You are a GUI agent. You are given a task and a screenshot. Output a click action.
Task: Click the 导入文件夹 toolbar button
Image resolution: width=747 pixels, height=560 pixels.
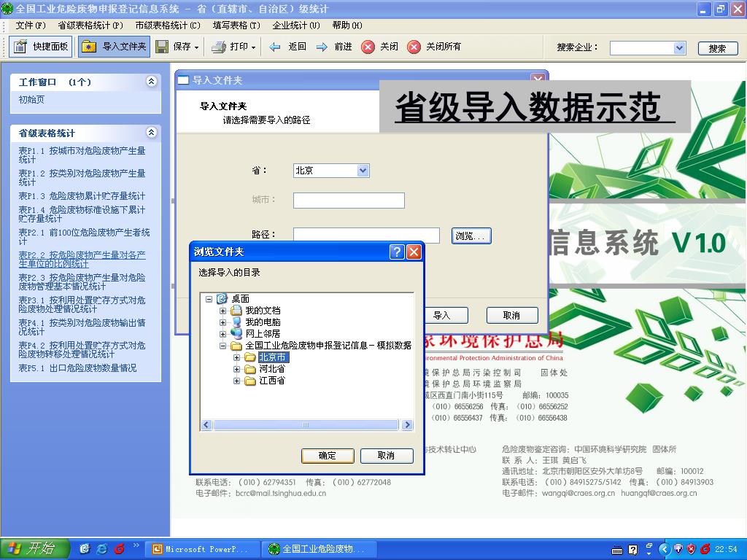coord(115,47)
